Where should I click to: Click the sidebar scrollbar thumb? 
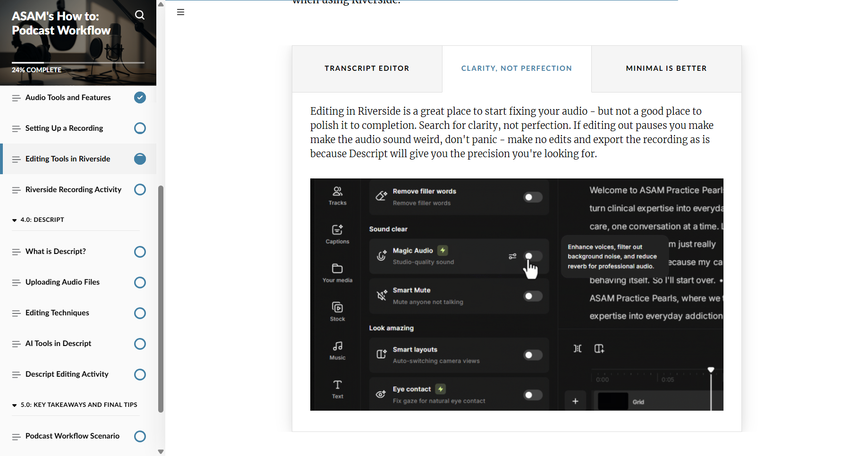pos(161,299)
